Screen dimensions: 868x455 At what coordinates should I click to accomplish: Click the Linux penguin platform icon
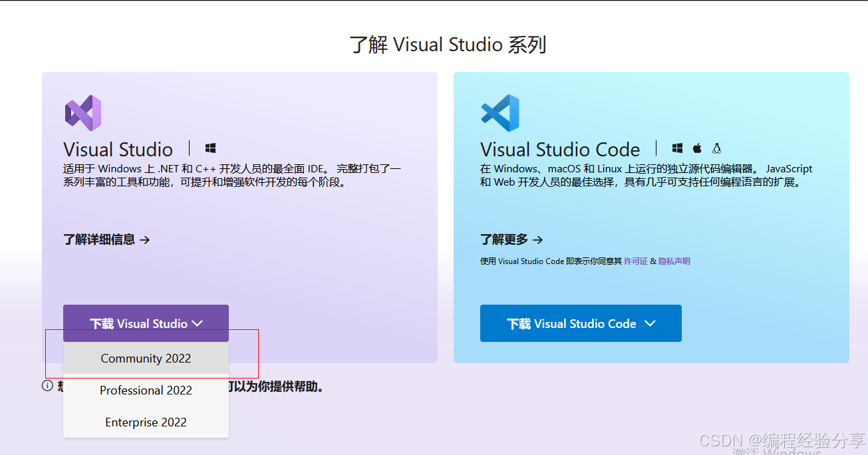(x=716, y=148)
